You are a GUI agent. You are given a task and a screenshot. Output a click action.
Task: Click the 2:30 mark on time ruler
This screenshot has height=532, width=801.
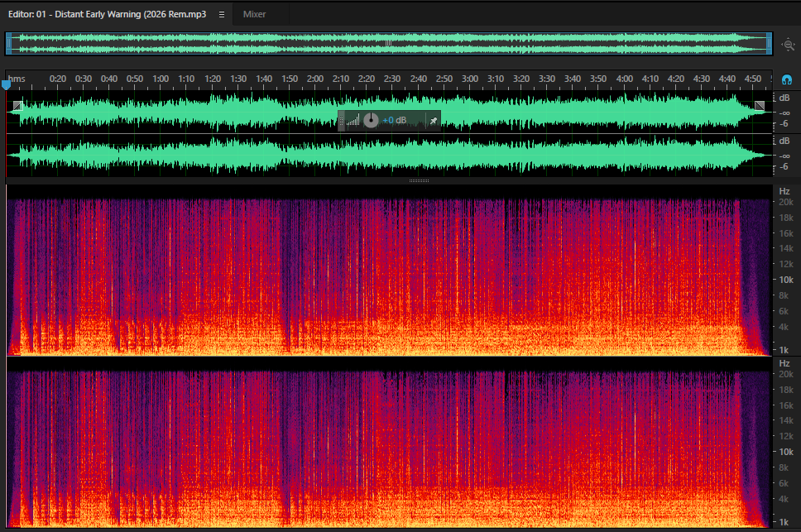point(392,79)
